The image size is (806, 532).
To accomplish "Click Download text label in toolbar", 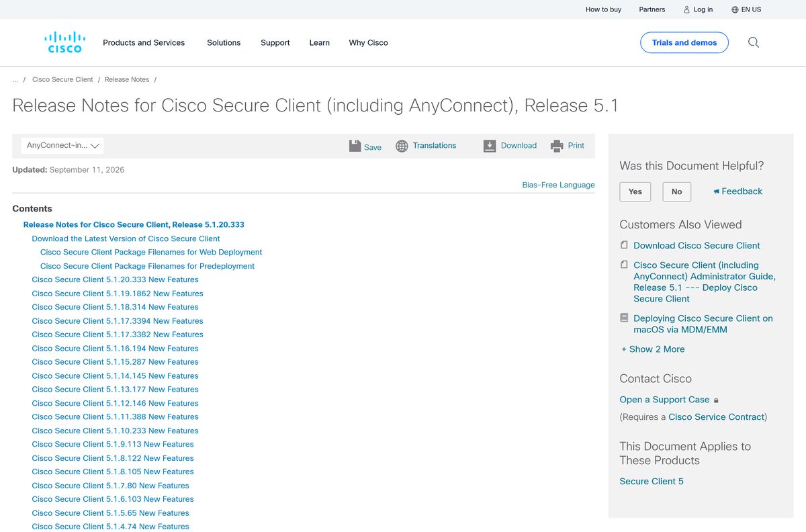I will [519, 145].
